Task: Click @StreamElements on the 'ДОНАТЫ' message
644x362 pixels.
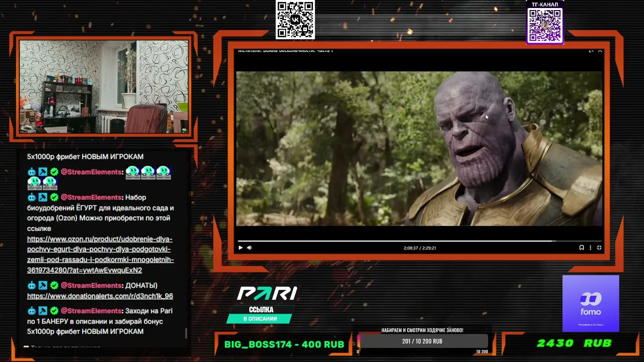Action: click(91, 285)
